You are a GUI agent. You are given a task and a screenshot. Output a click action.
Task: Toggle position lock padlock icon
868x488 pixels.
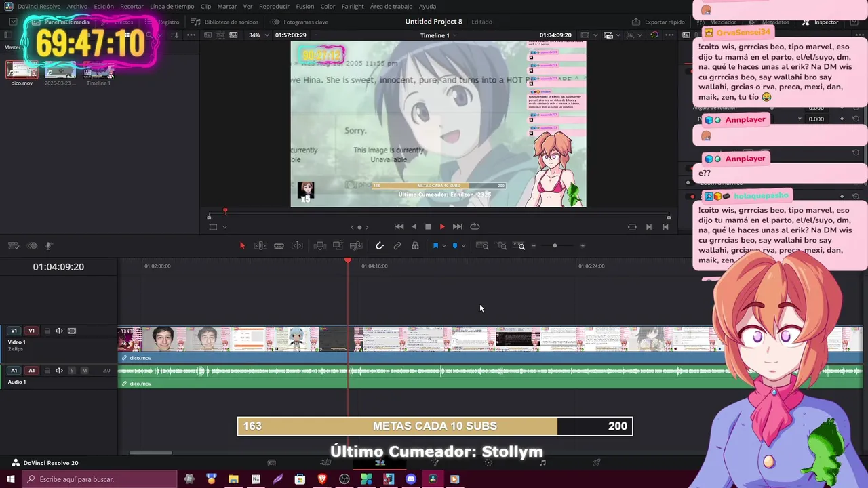tap(415, 246)
